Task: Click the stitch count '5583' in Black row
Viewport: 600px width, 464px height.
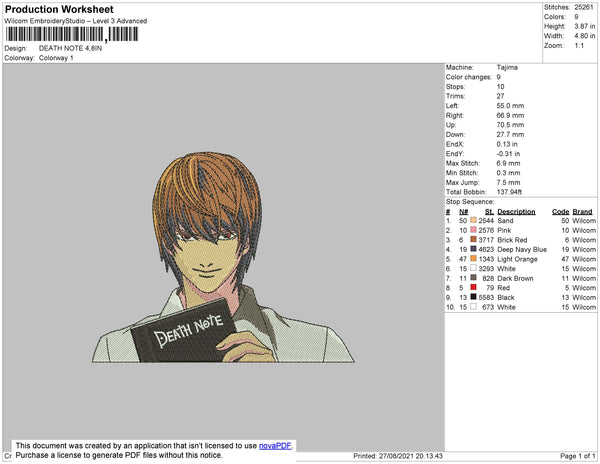Action: [486, 297]
